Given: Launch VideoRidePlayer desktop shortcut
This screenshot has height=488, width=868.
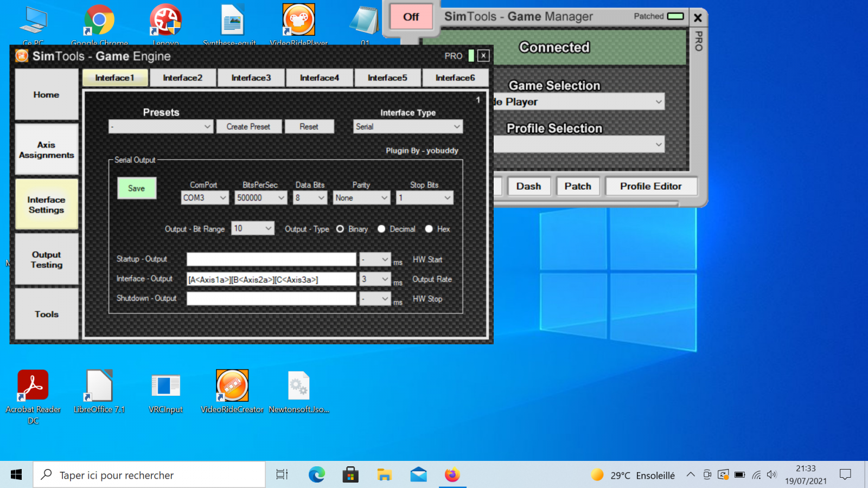Looking at the screenshot, I should pyautogui.click(x=299, y=24).
